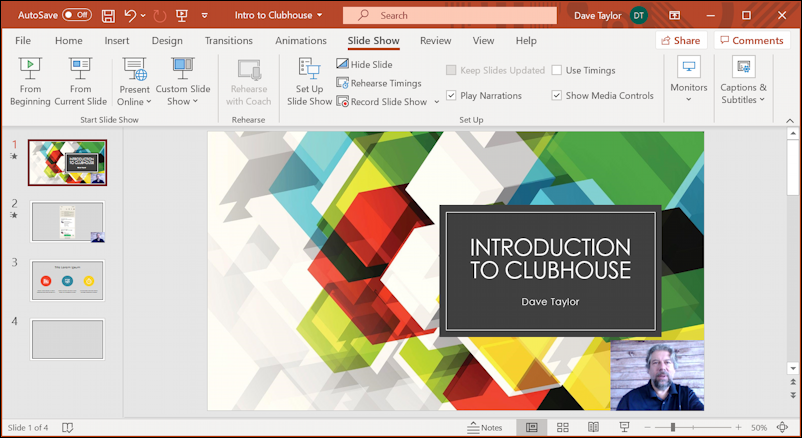Open the Help tab
The image size is (802, 438).
point(526,40)
